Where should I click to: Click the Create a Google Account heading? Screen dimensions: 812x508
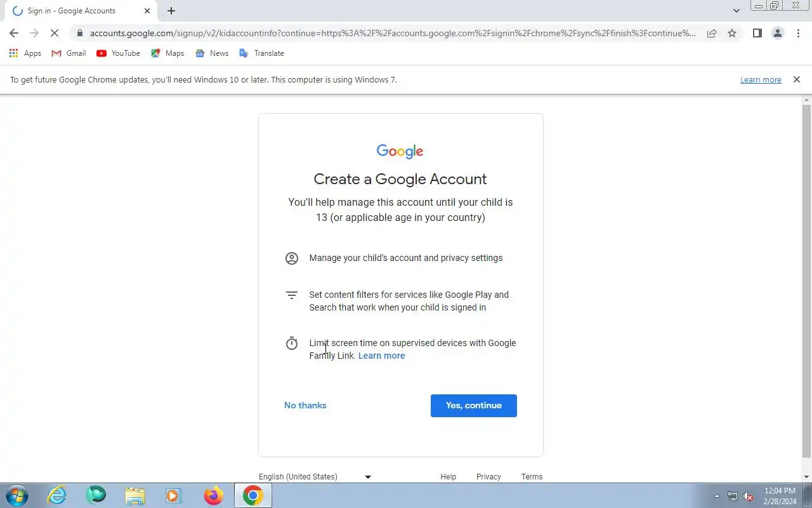click(400, 179)
